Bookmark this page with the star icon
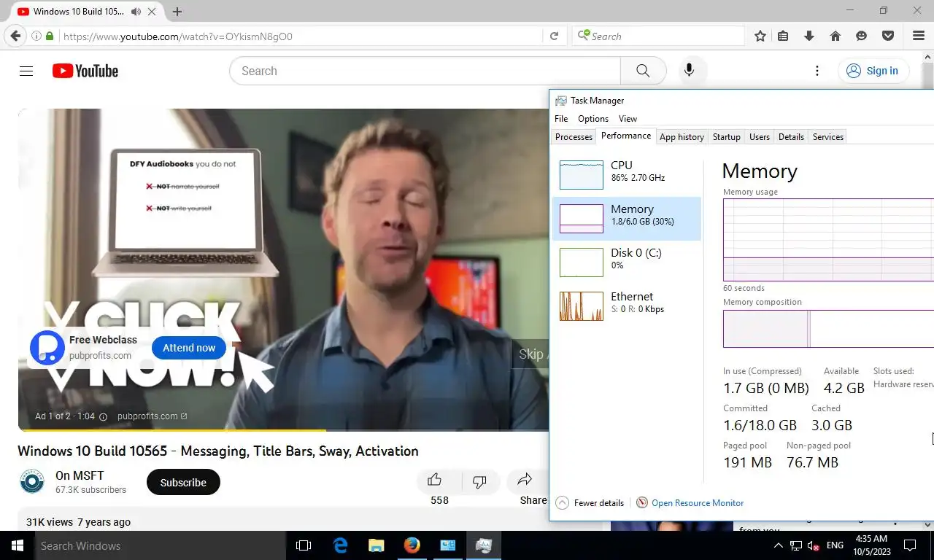The width and height of the screenshot is (934, 560). click(x=760, y=36)
